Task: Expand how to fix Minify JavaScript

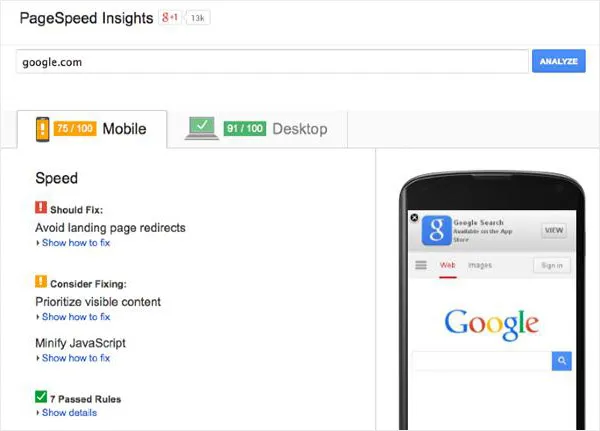Action: point(76,358)
